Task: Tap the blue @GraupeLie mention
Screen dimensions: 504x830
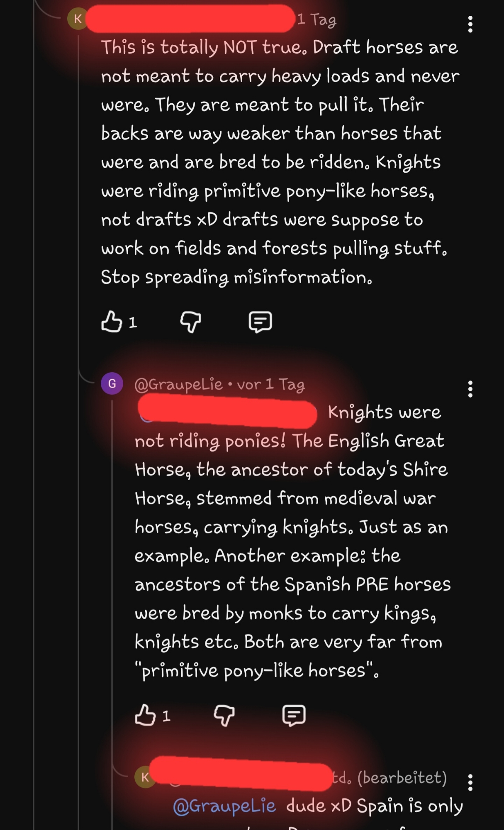Action: click(224, 806)
